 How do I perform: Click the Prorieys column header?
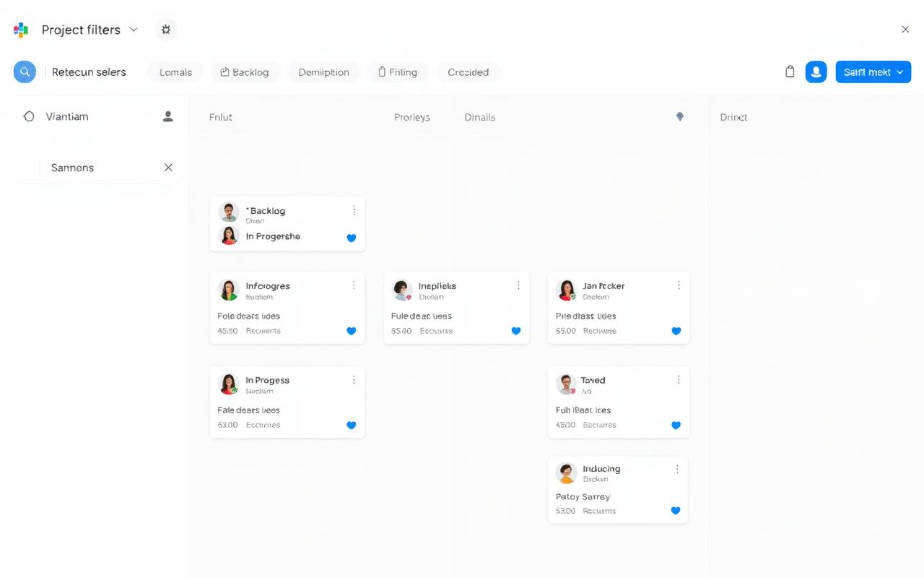click(x=411, y=117)
